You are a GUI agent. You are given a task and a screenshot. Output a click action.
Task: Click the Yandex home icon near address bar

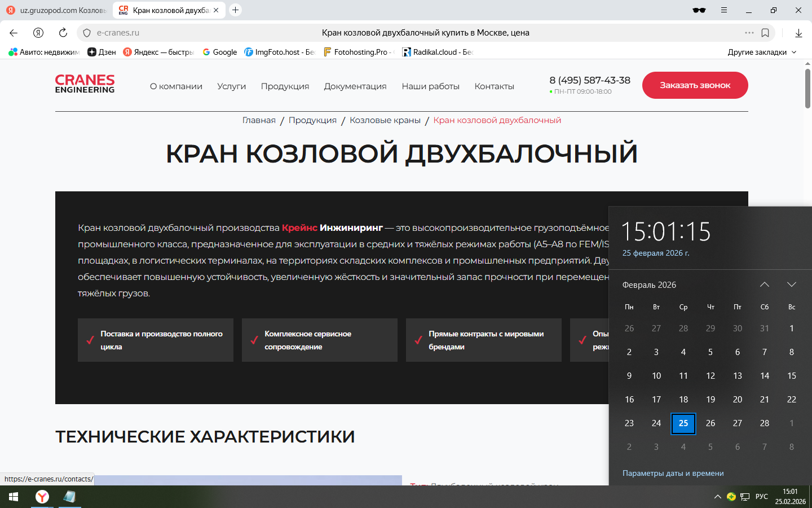tap(38, 33)
